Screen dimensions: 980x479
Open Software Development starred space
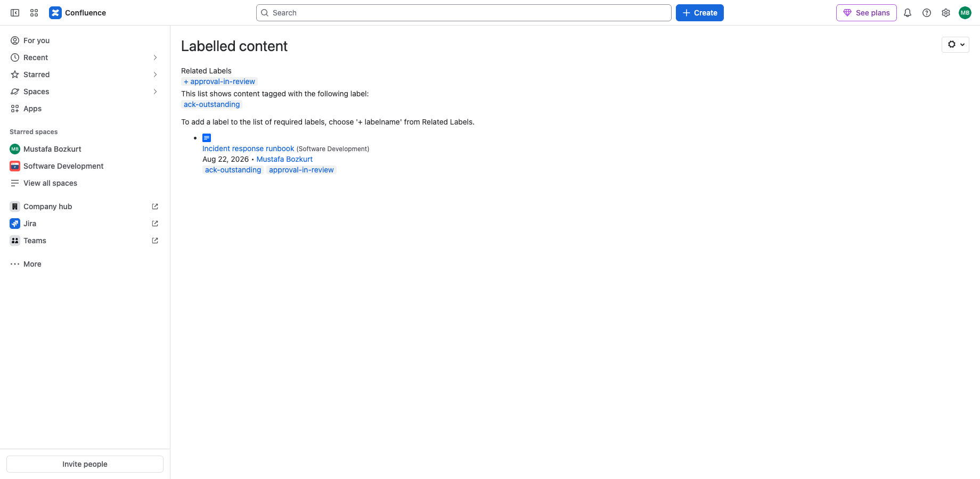[x=85, y=166]
